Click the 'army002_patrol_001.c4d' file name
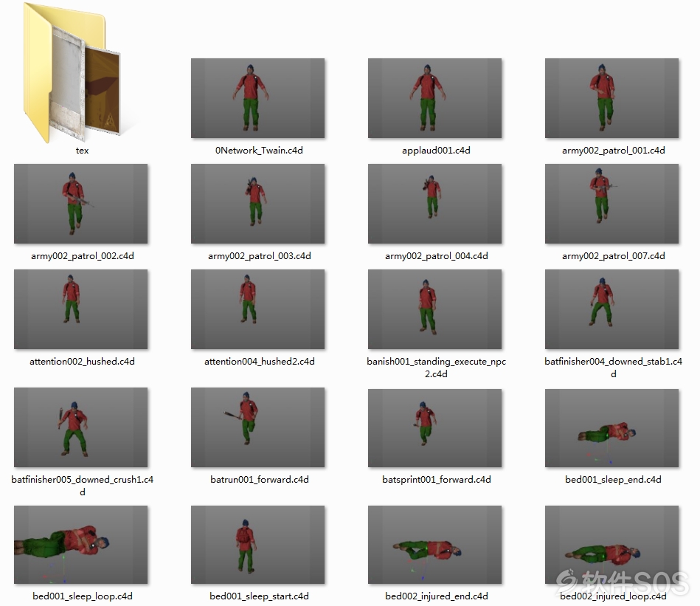Image resolution: width=700 pixels, height=606 pixels. point(614,151)
